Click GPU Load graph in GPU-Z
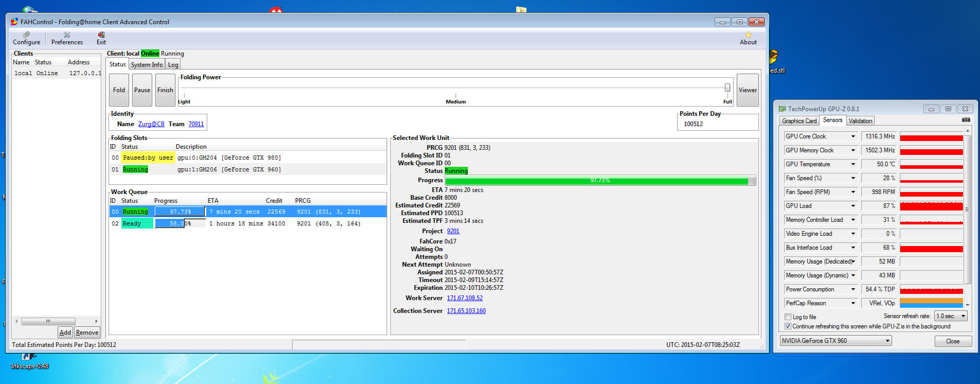The height and width of the screenshot is (384, 980). (x=931, y=206)
